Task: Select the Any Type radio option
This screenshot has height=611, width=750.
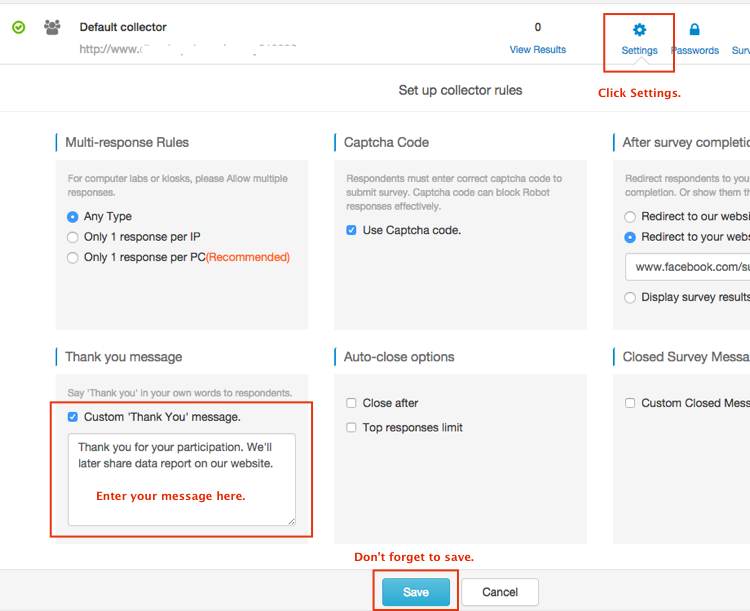Action: (x=73, y=216)
